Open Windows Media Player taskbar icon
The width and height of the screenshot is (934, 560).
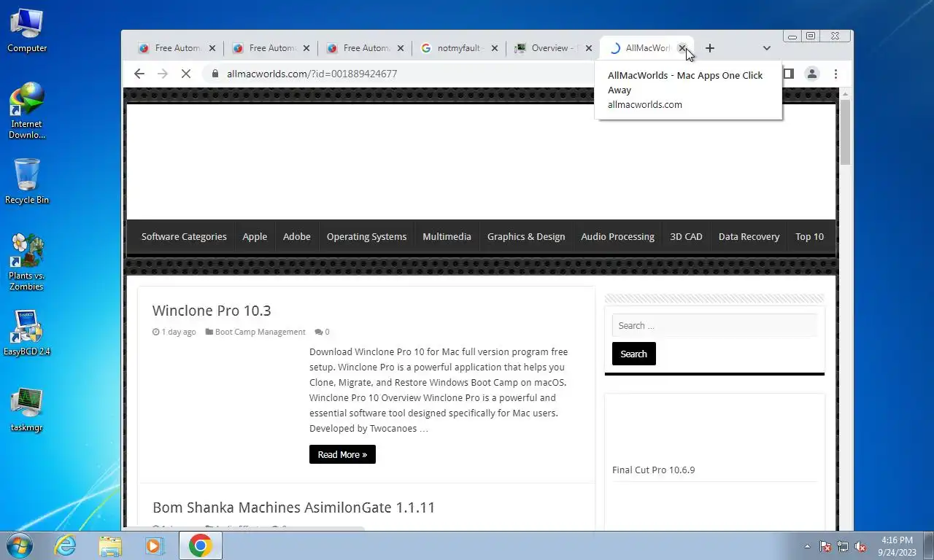tap(155, 545)
